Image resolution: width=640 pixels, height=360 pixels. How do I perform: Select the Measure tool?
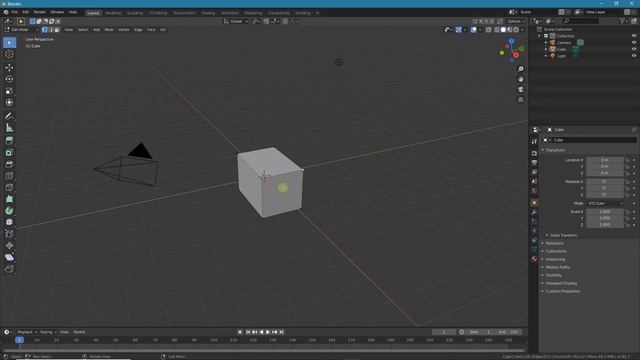click(9, 128)
